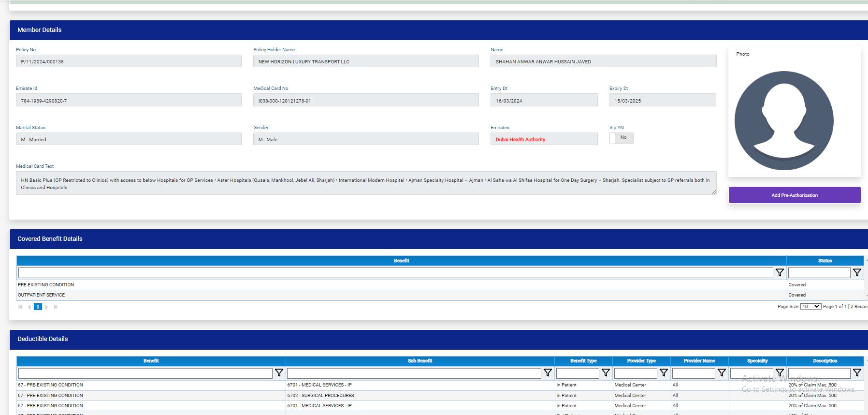Open the Description column filter icon
Screen dimensions: 868x415
click(x=857, y=373)
